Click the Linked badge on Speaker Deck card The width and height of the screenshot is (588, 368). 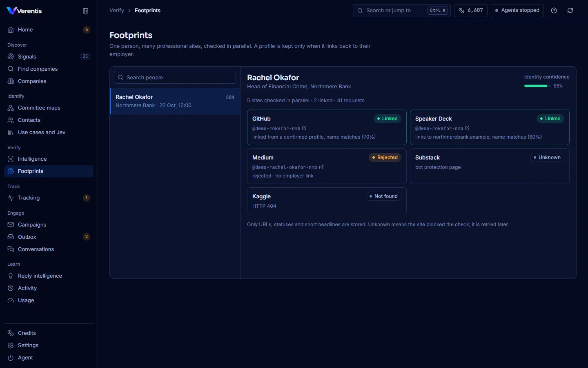[x=550, y=119]
